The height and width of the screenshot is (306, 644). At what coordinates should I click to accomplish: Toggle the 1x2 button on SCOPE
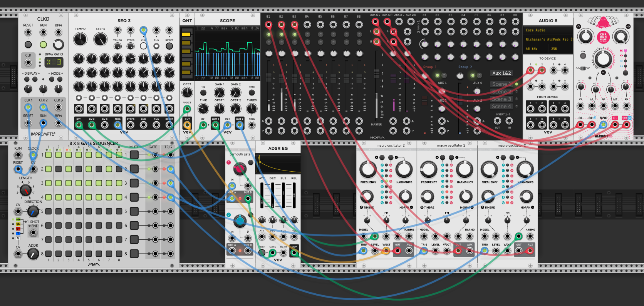point(203,92)
